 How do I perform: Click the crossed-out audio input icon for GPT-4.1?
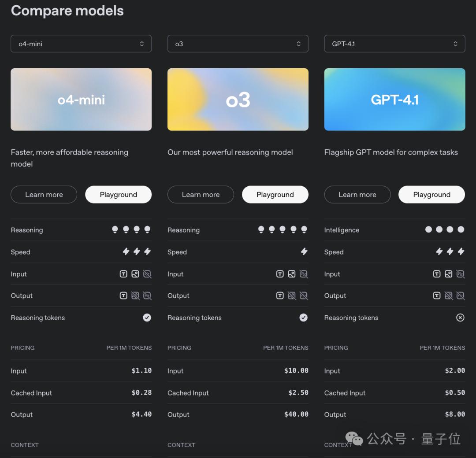[460, 274]
